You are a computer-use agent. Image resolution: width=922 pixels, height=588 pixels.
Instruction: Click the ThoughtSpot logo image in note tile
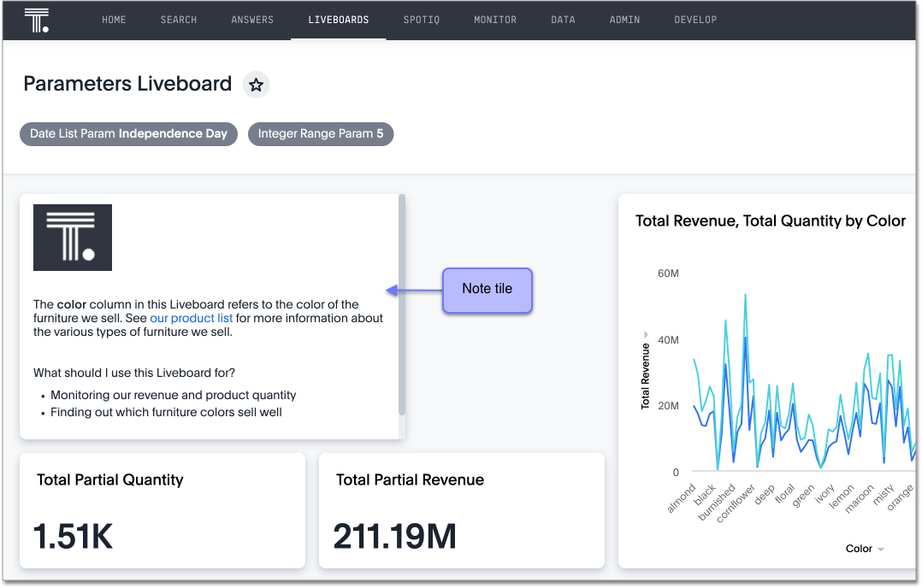73,238
